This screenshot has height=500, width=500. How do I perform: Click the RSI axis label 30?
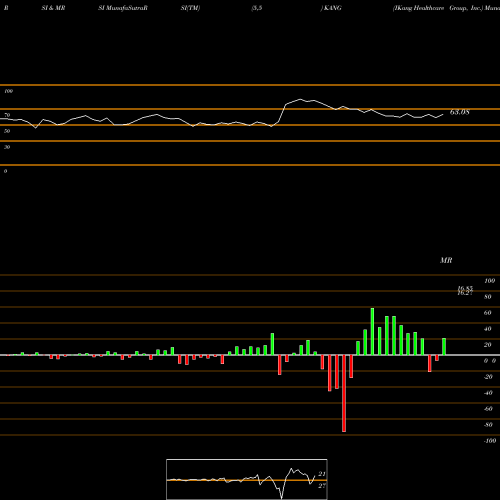click(7, 147)
